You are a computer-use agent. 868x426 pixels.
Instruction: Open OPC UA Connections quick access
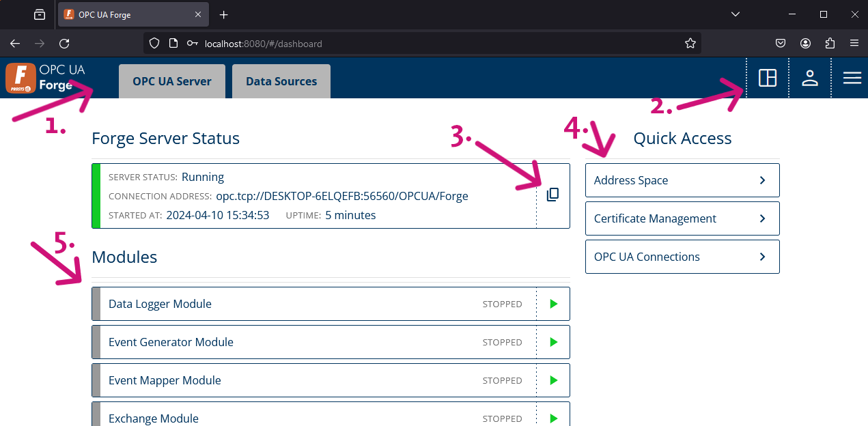682,257
